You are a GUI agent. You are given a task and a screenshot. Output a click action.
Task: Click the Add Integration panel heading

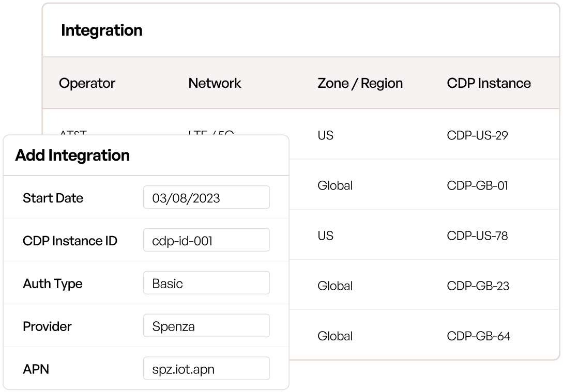click(x=72, y=155)
